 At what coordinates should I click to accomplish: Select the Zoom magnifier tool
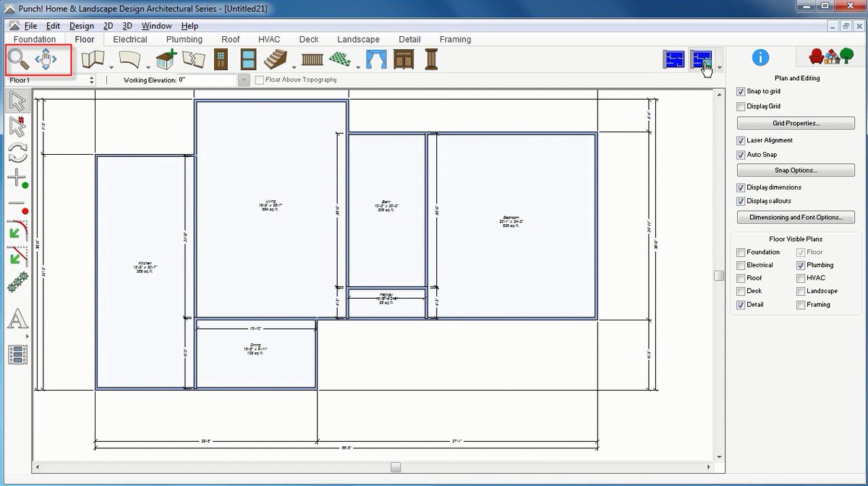coord(19,59)
